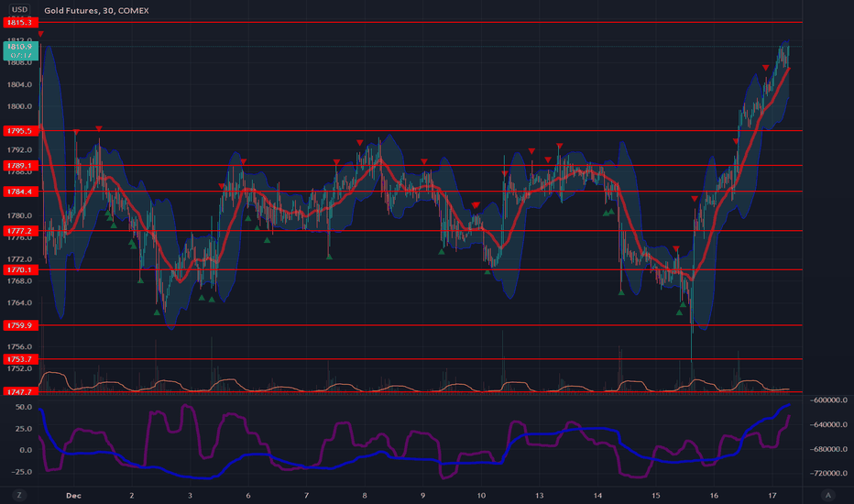
Task: Click date 2 on the time axis
Action: 132,495
